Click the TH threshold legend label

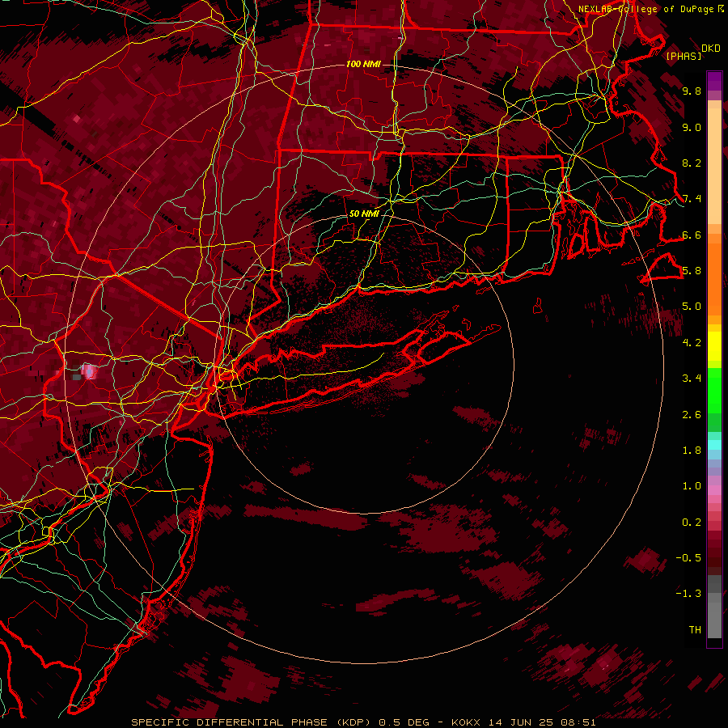695,630
